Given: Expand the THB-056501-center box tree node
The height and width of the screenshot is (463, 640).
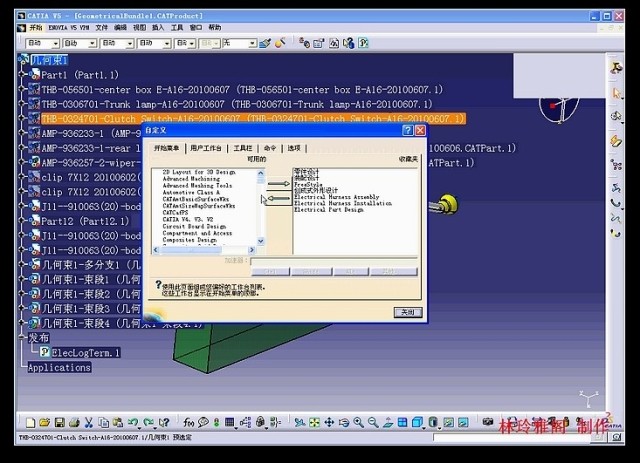Looking at the screenshot, I should (x=22, y=89).
